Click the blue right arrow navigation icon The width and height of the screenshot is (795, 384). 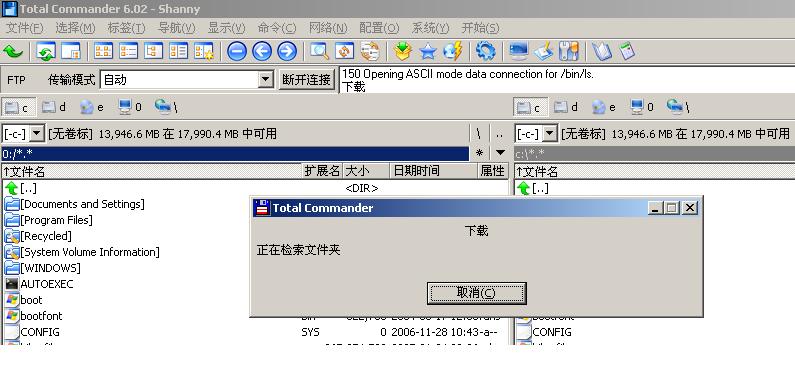coord(286,51)
